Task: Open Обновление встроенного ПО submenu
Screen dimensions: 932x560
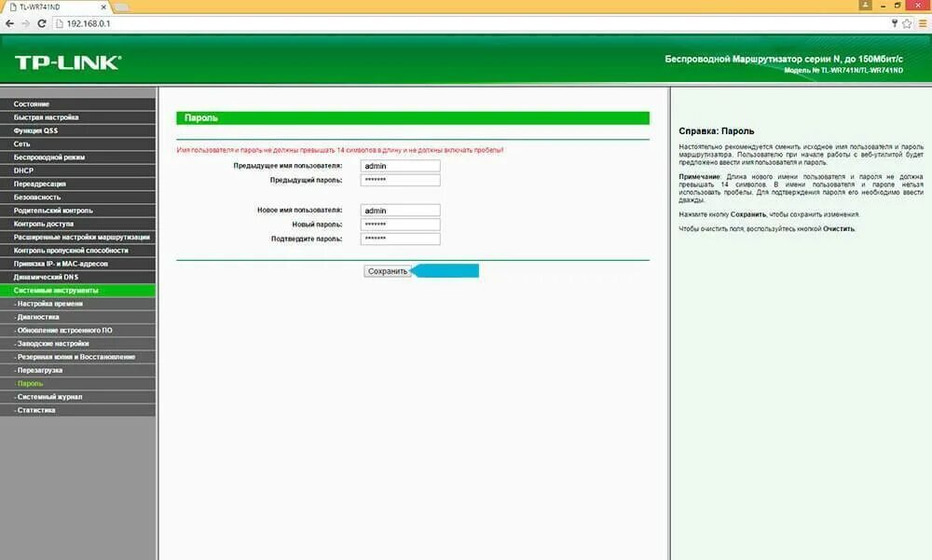Action: tap(78, 330)
